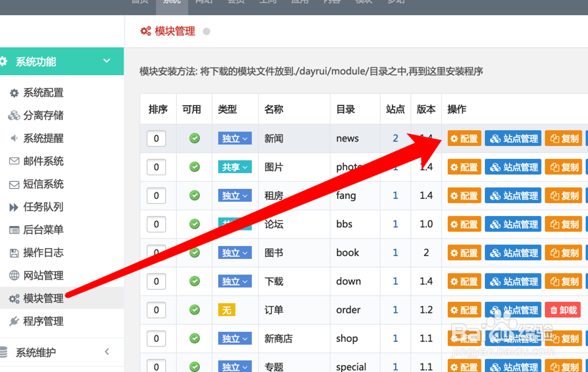This screenshot has height=372, width=588.
Task: Click 站点管理 button for down module
Action: (x=513, y=281)
